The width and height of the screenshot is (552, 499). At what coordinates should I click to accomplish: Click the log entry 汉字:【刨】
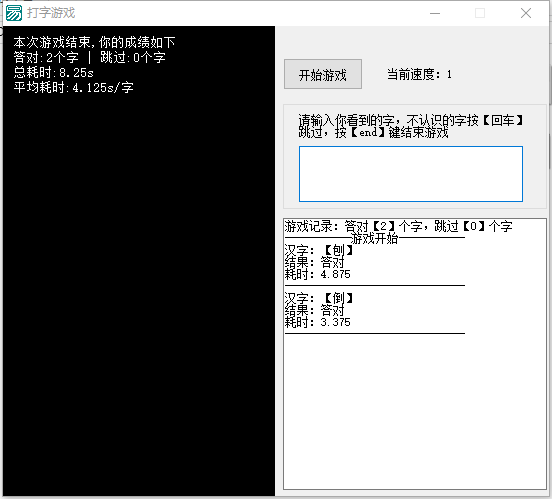point(319,250)
